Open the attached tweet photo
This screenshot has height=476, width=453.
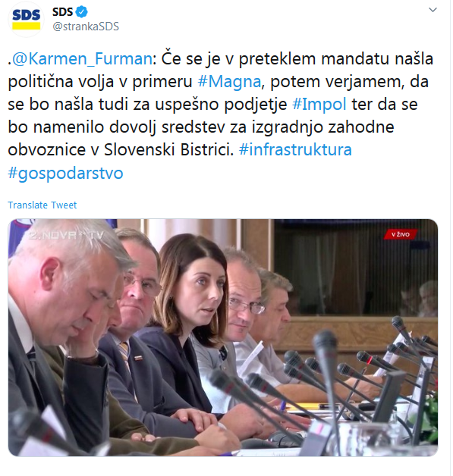pyautogui.click(x=223, y=337)
